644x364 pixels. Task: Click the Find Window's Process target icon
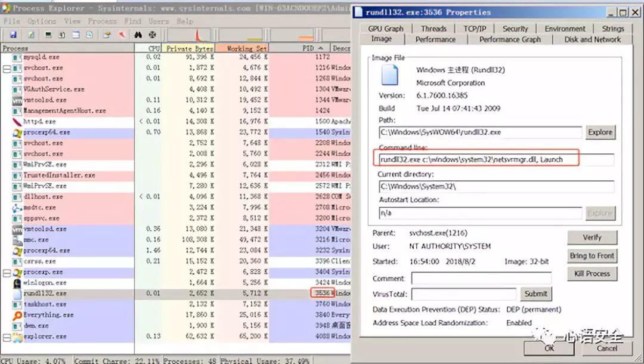pos(153,35)
